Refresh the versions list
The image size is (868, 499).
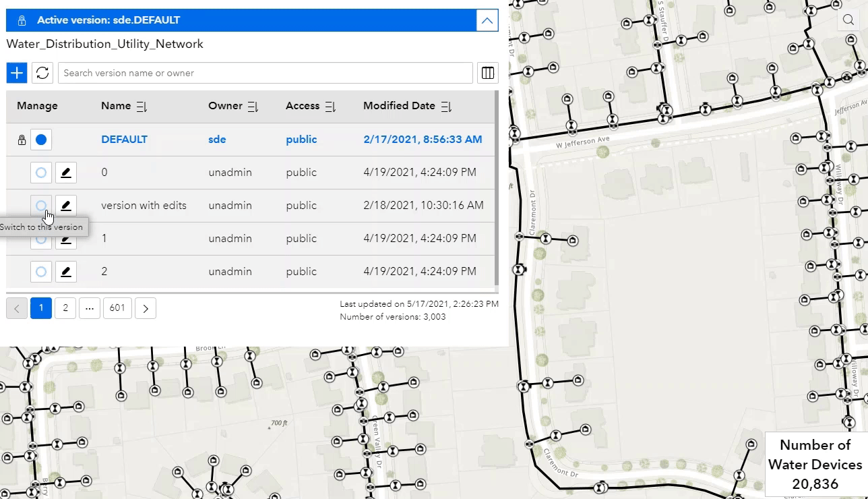(42, 72)
